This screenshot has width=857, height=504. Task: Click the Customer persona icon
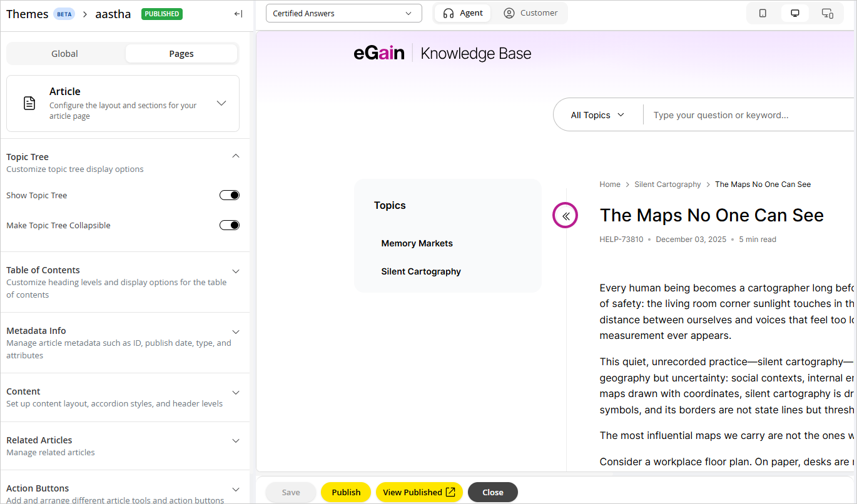509,13
